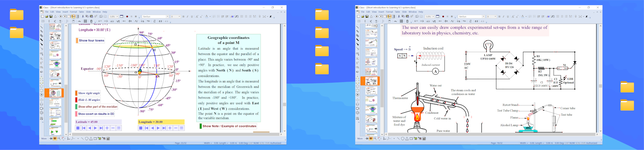Click Save icon in left window toolbar

(51, 16)
